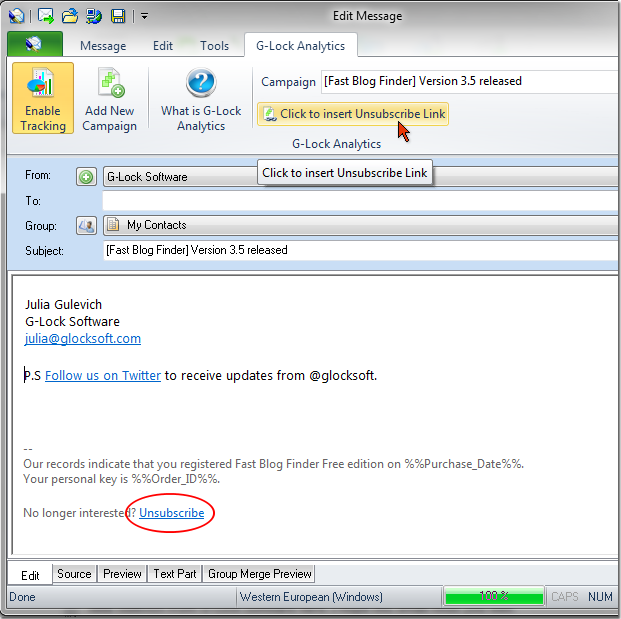Screen dimensions: 621x619
Task: Click the floppy disk save icon
Action: (x=118, y=16)
